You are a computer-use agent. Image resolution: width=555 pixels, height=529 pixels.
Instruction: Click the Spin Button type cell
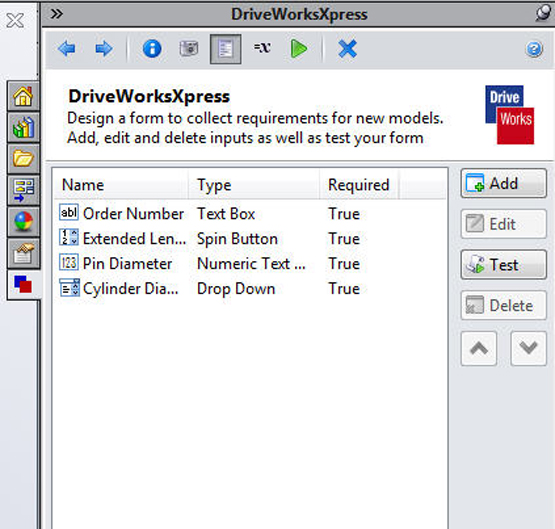click(x=237, y=239)
